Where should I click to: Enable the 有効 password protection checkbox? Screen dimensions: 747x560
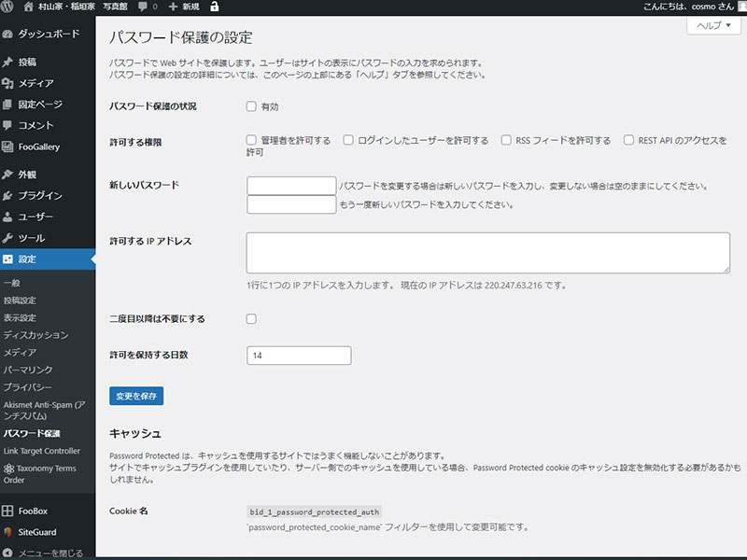[x=251, y=106]
